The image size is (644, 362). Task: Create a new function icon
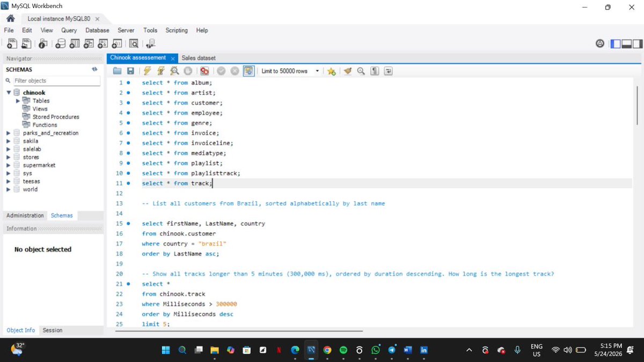(x=116, y=43)
